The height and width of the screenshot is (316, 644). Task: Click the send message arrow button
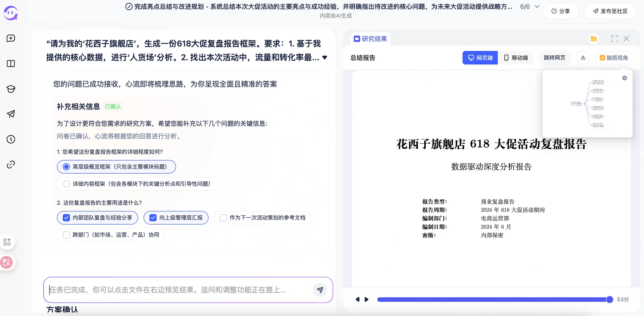[320, 290]
